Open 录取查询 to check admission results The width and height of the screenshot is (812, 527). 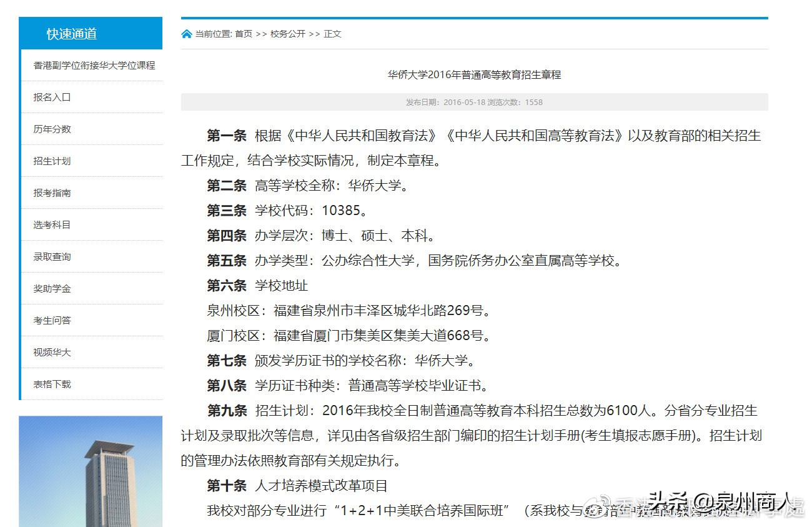51,256
